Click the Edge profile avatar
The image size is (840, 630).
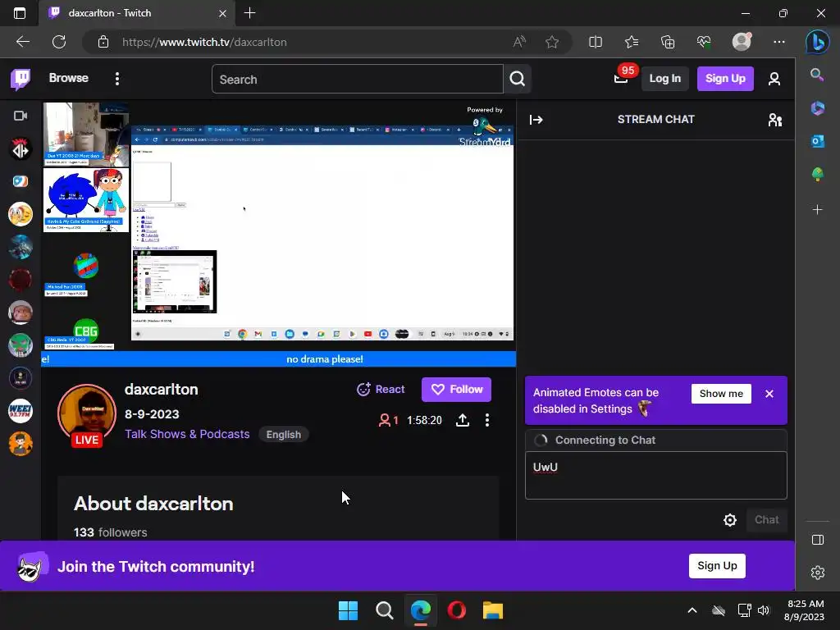tap(742, 42)
